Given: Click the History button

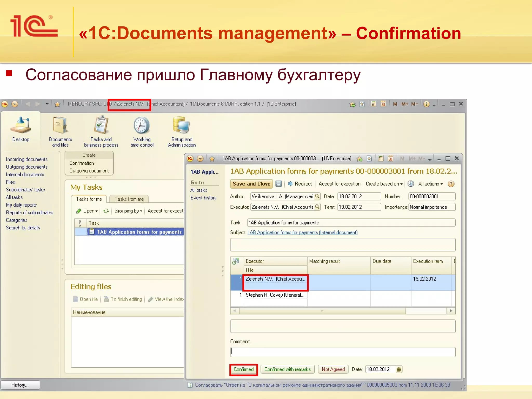Looking at the screenshot, I should (20, 385).
